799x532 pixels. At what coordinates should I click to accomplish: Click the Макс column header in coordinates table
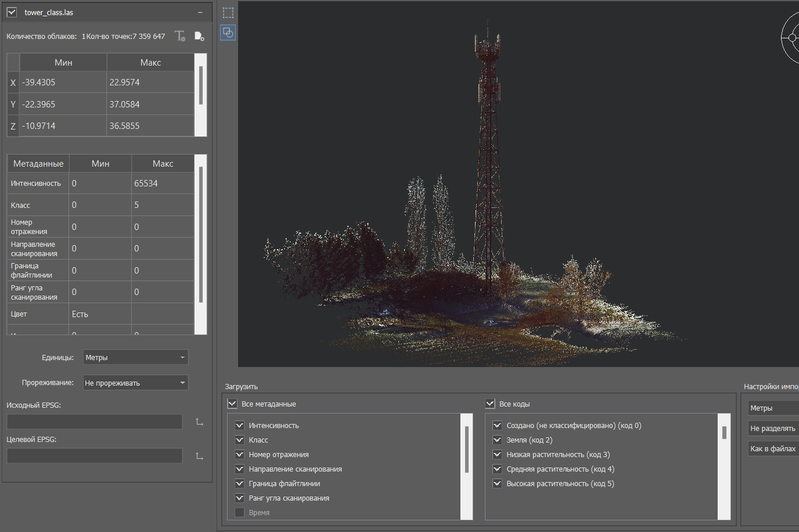150,63
